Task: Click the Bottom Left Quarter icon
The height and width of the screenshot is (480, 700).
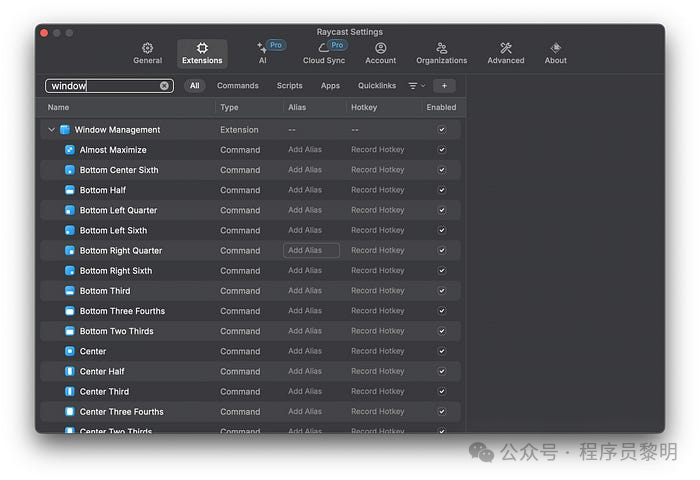Action: click(x=70, y=210)
